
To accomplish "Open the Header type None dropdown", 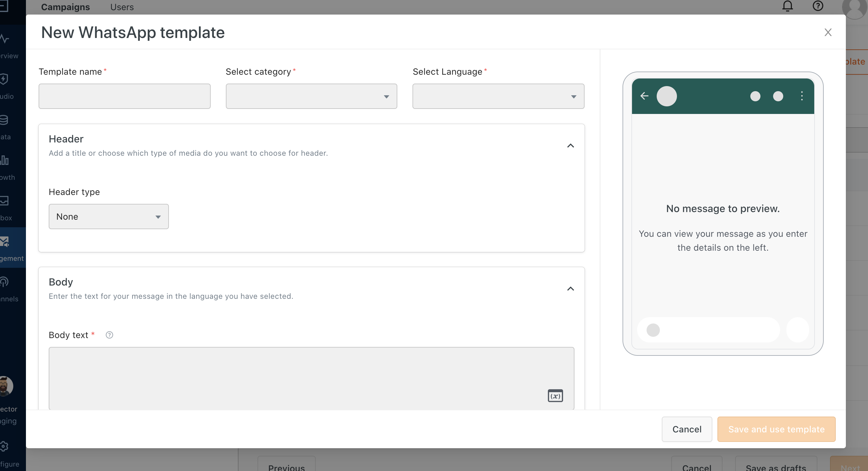I will coord(108,217).
